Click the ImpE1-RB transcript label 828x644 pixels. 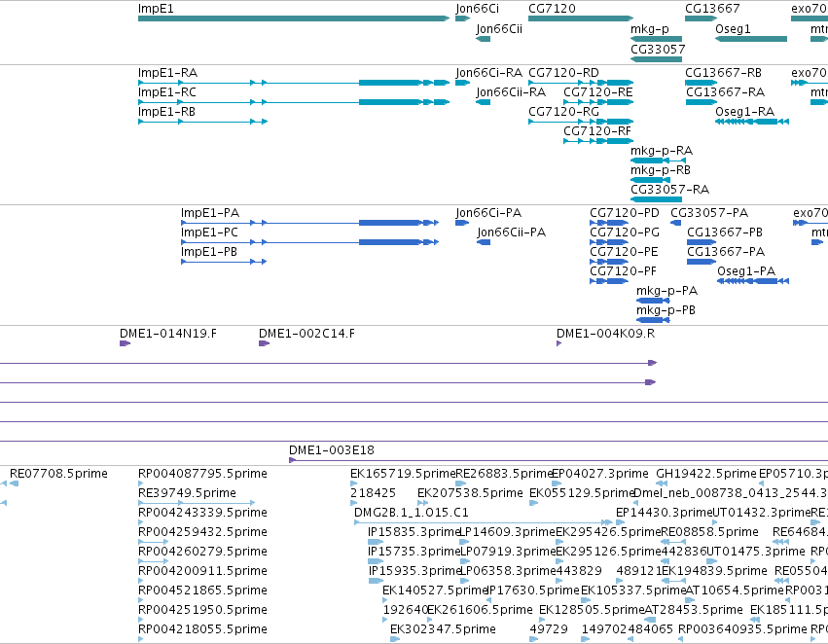167,111
